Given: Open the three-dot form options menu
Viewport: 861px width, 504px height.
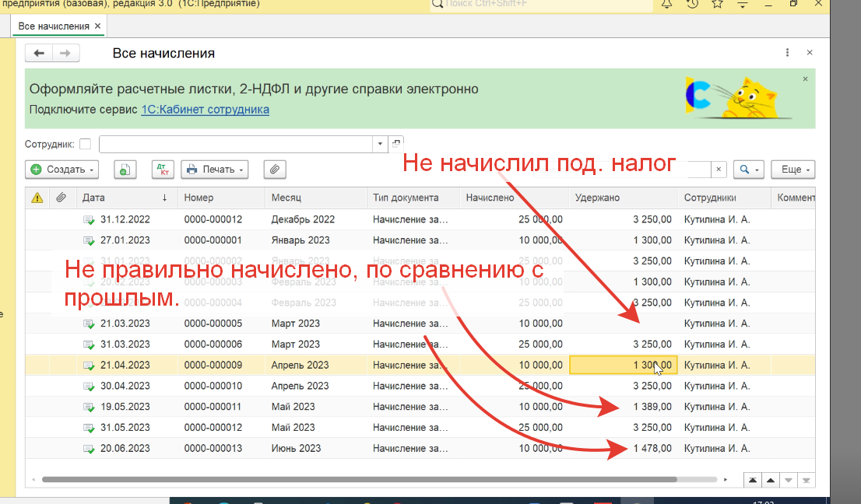Looking at the screenshot, I should [786, 53].
